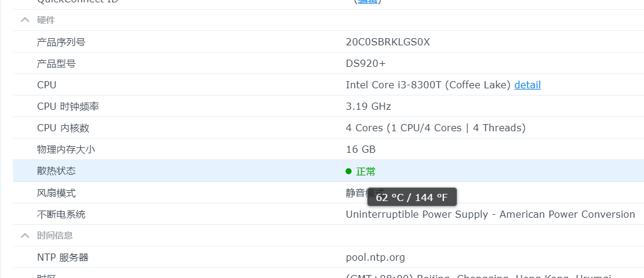Collapse the 硬件 section chevron
Screen dimensions: 644x278
click(x=25, y=20)
